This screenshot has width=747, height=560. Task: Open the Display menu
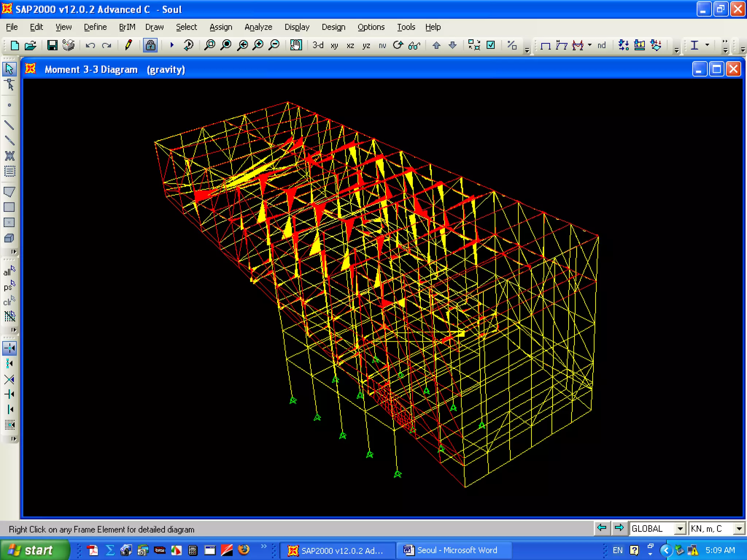[x=297, y=27]
